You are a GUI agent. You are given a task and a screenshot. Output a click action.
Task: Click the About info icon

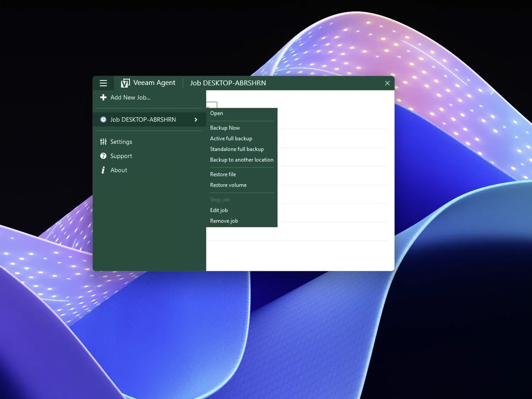point(103,170)
